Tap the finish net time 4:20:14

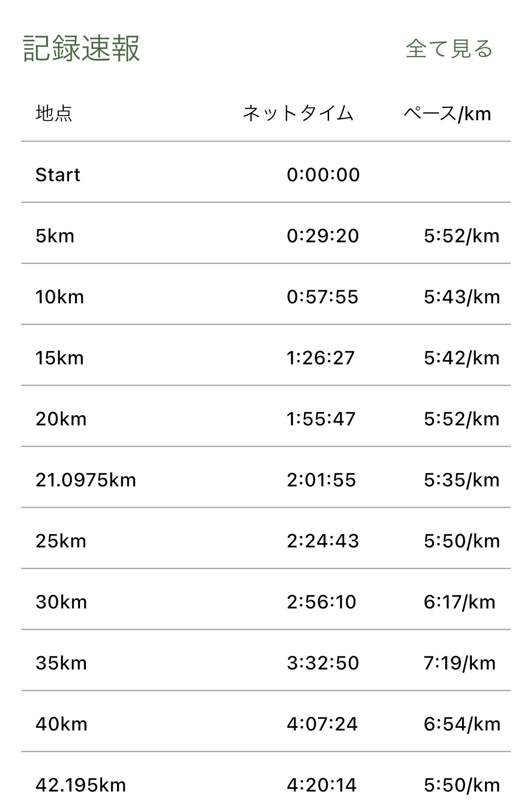[x=322, y=785]
